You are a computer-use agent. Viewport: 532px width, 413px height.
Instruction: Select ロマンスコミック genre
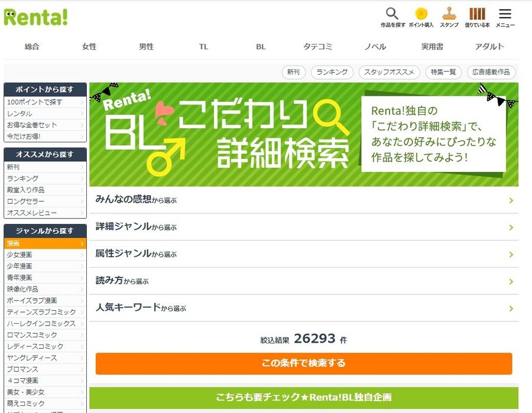pyautogui.click(x=45, y=335)
